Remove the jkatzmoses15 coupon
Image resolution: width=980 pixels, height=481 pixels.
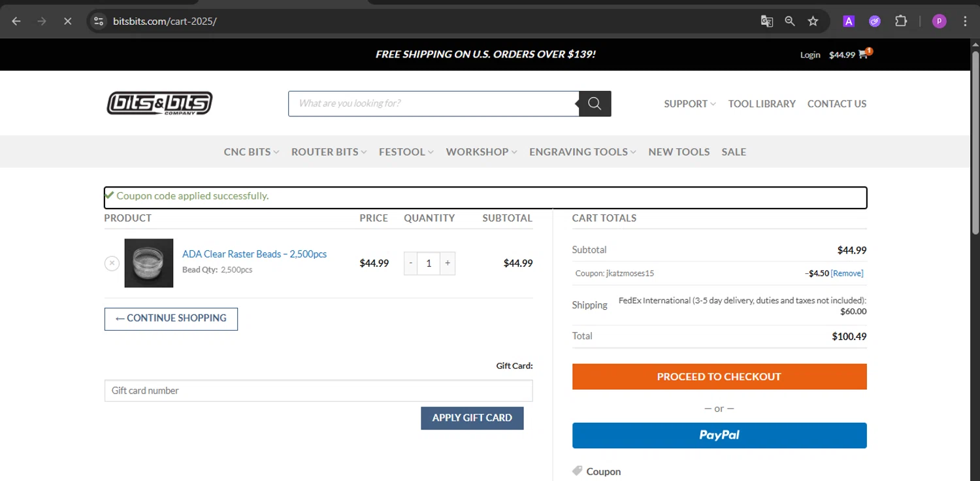(847, 273)
